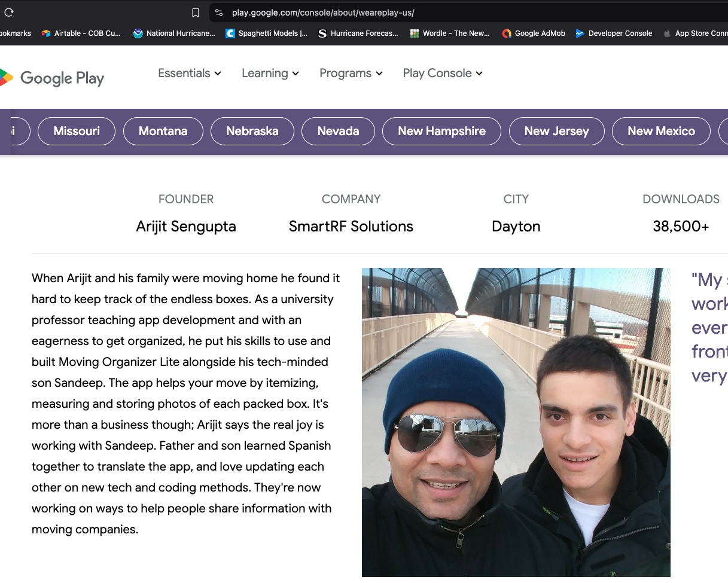Select the New Mexico state tab

(661, 131)
